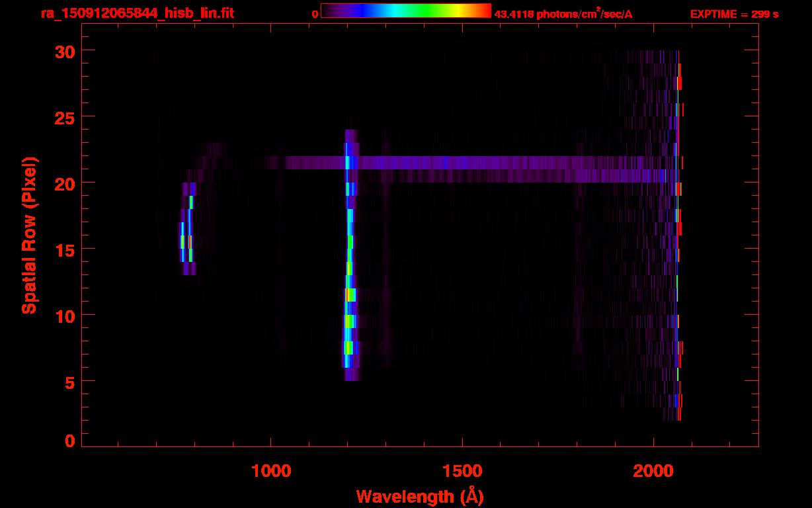Click the 'EXPTIME = 299 s' label
The width and height of the screenshot is (812, 508).
coord(734,14)
